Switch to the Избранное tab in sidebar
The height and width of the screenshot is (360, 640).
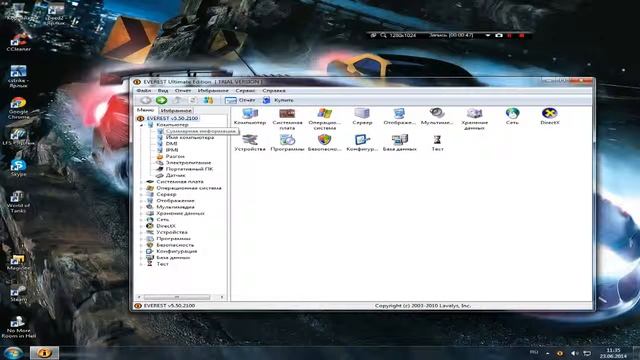tap(176, 111)
